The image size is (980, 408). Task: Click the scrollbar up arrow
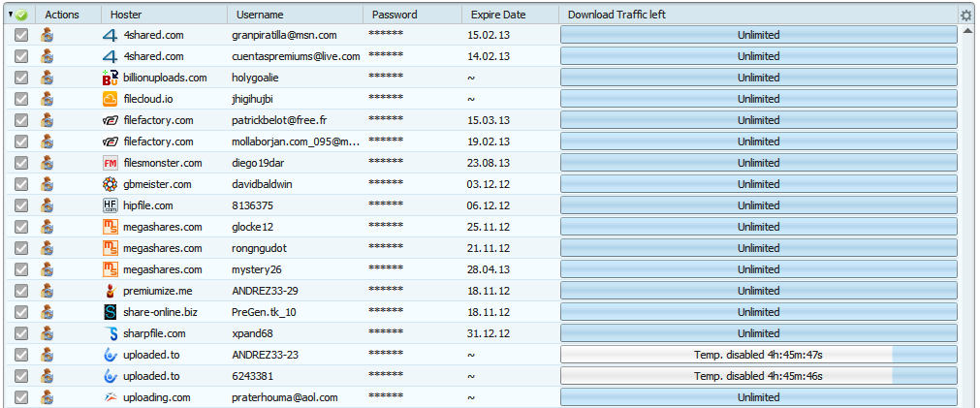(968, 31)
